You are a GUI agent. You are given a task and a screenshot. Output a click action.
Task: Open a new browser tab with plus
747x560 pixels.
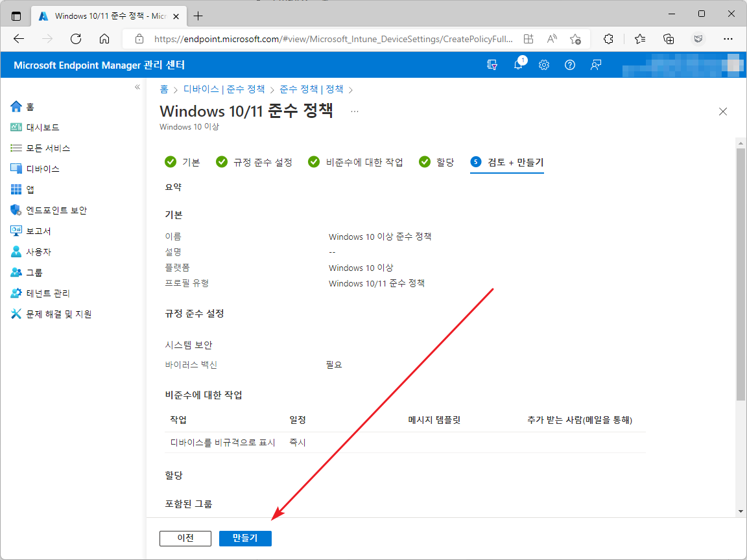[x=198, y=16]
